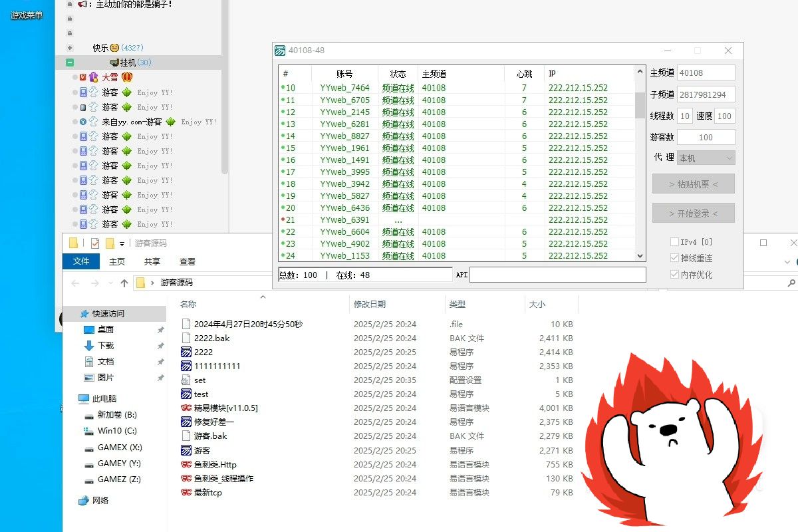Click the up-arrow navigation icon in Explorer
This screenshot has width=798, height=532.
124,283
